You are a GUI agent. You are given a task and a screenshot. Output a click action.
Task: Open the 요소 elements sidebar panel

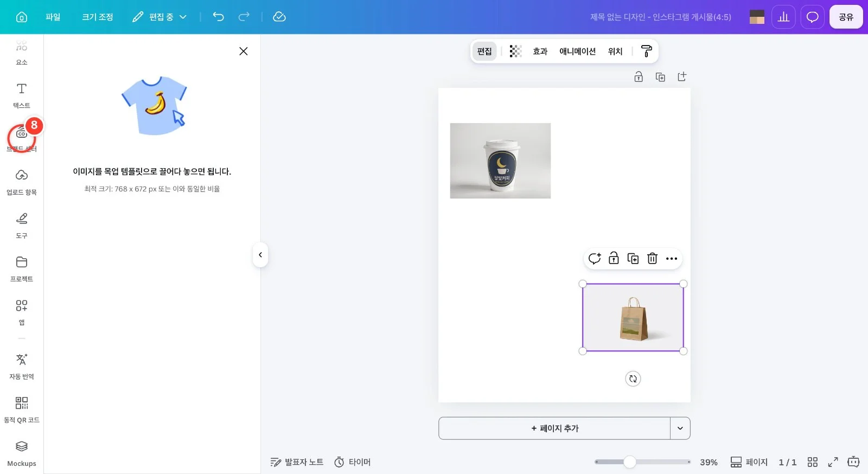[22, 52]
